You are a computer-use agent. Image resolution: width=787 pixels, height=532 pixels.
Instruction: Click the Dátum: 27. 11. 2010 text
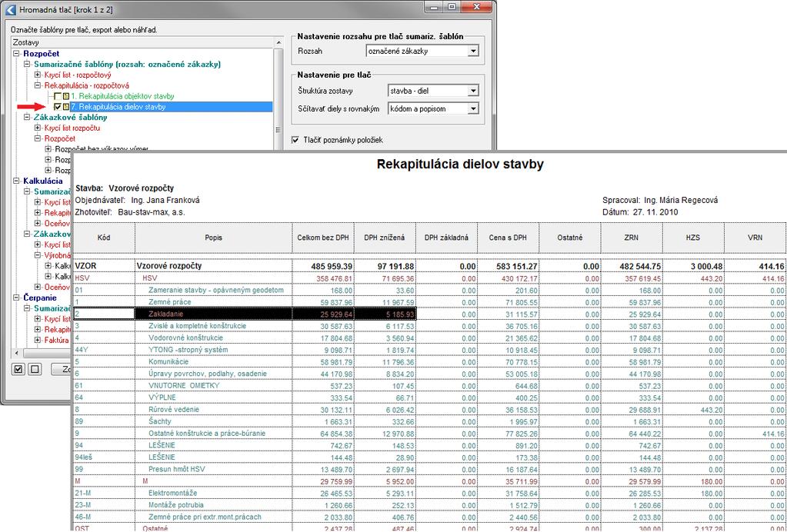pos(640,212)
